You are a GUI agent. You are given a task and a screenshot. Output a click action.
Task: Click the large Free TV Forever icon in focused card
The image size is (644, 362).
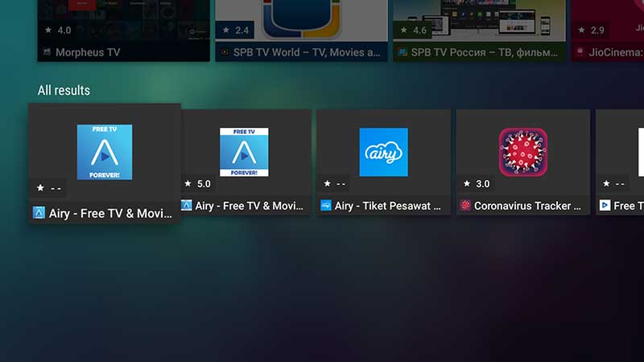tap(105, 152)
